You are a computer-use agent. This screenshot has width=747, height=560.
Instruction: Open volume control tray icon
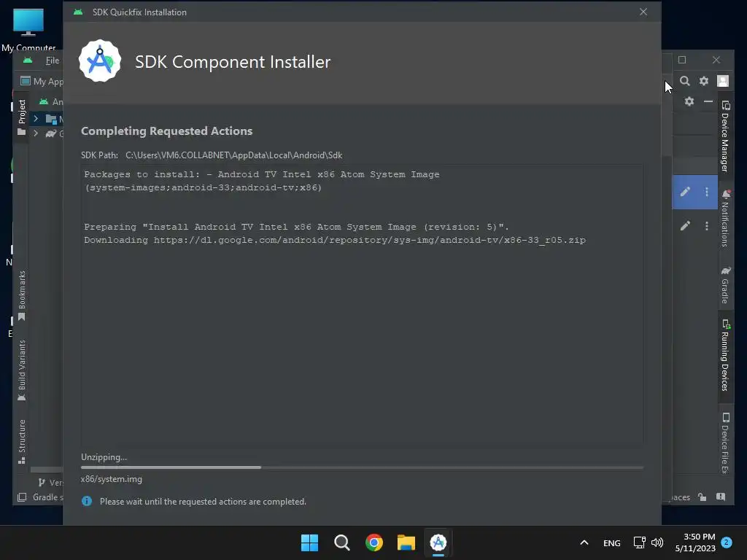[657, 542]
